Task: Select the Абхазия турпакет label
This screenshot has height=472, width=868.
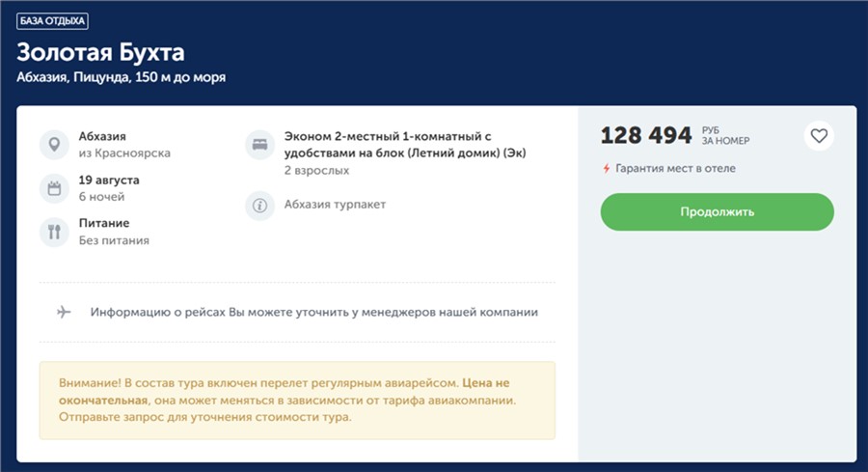Action: pyautogui.click(x=335, y=205)
